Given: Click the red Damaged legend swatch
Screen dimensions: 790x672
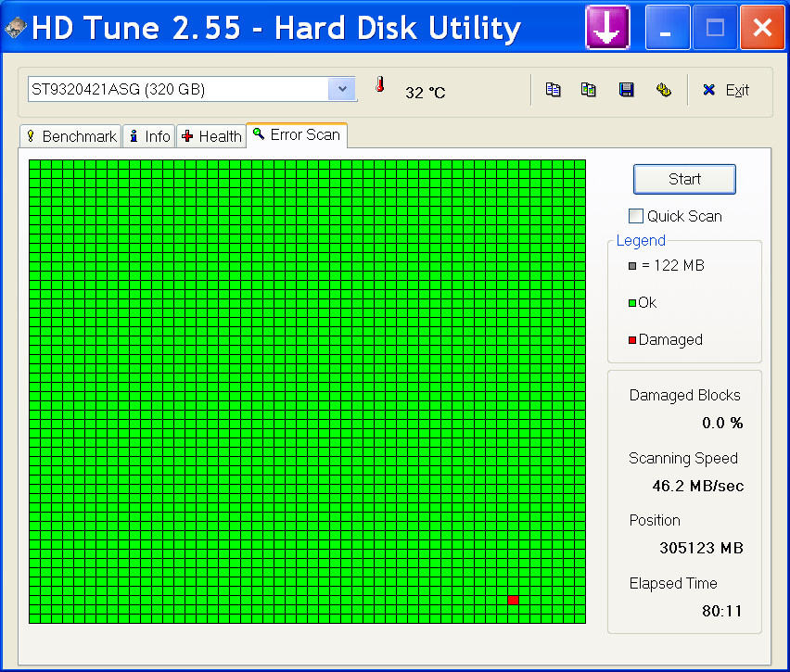Looking at the screenshot, I should (x=631, y=340).
